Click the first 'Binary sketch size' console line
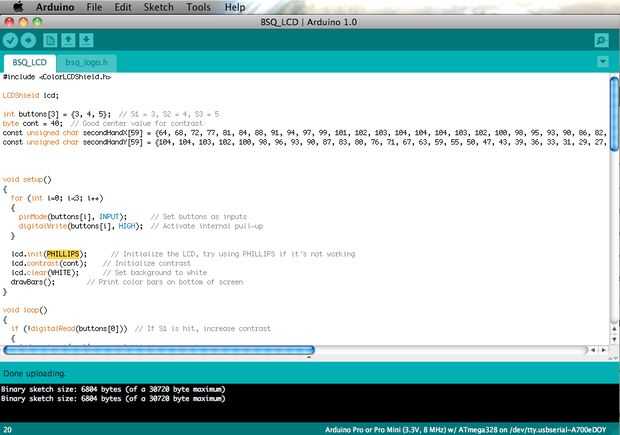 coord(113,389)
